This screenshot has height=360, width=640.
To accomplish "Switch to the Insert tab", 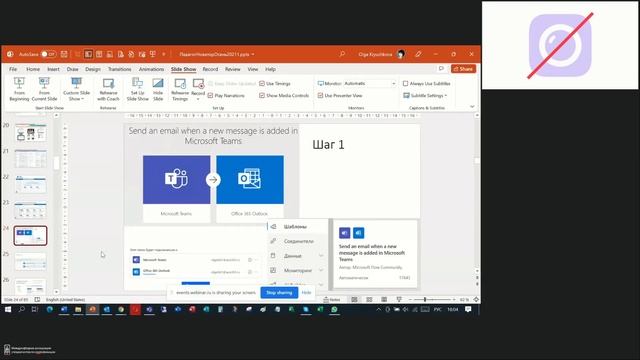I will pyautogui.click(x=53, y=69).
